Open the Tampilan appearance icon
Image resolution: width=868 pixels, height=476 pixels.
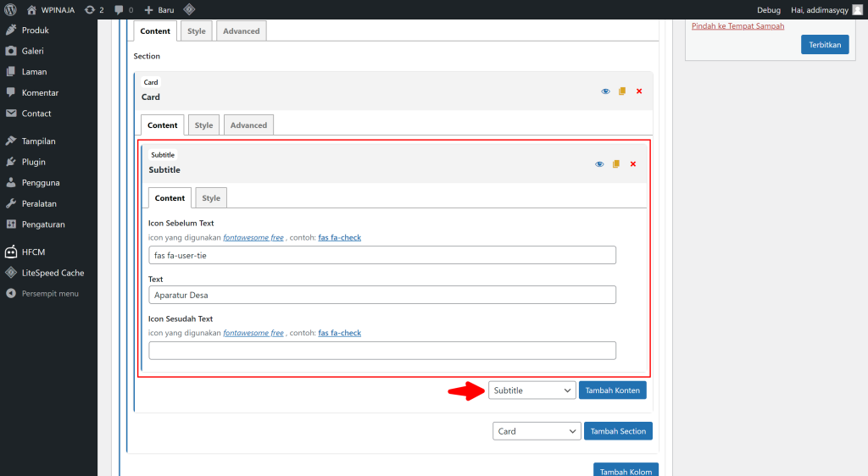(x=11, y=141)
